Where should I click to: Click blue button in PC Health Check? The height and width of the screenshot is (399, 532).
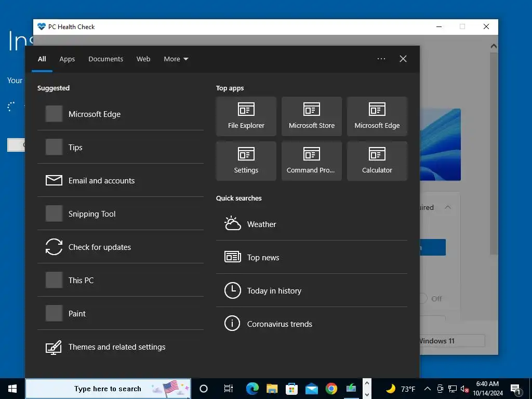pyautogui.click(x=433, y=247)
